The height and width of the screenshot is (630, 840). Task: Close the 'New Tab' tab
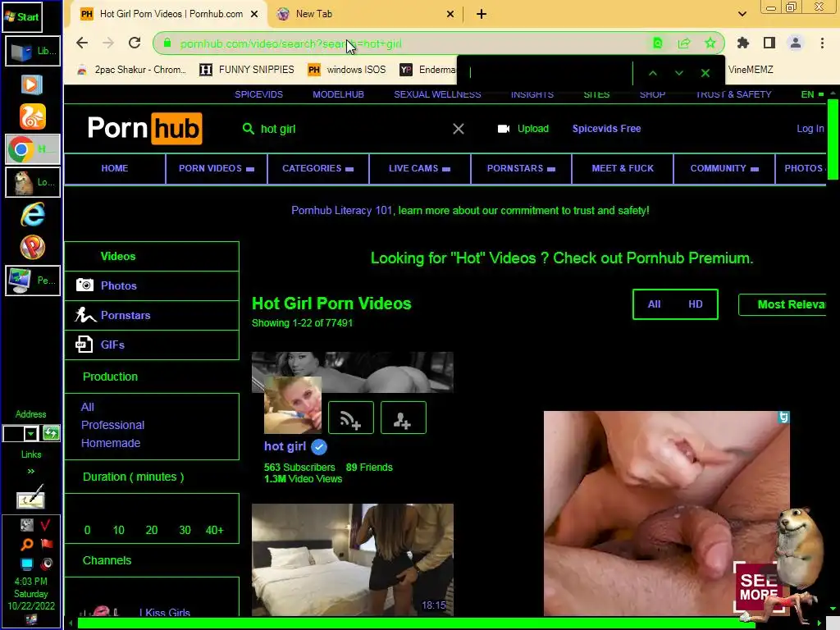pyautogui.click(x=450, y=14)
